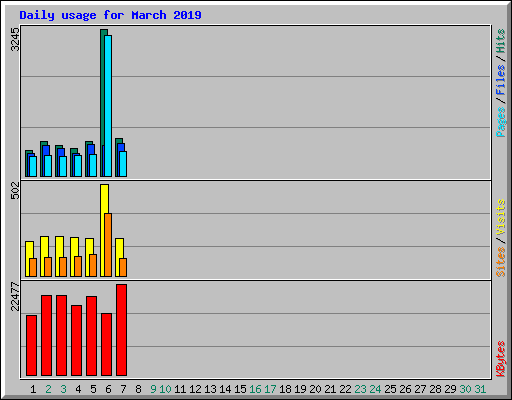
Task: Click day label 8 on the x-axis
Action: [138, 389]
